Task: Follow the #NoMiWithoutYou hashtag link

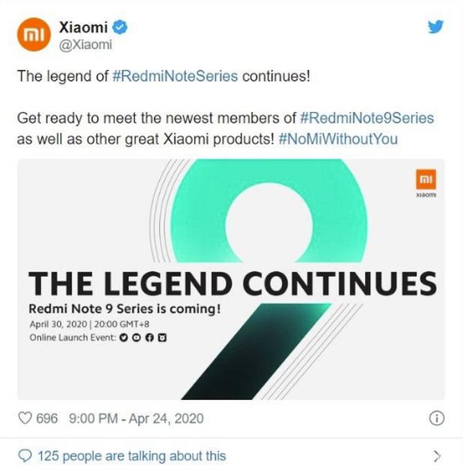Action: point(339,138)
